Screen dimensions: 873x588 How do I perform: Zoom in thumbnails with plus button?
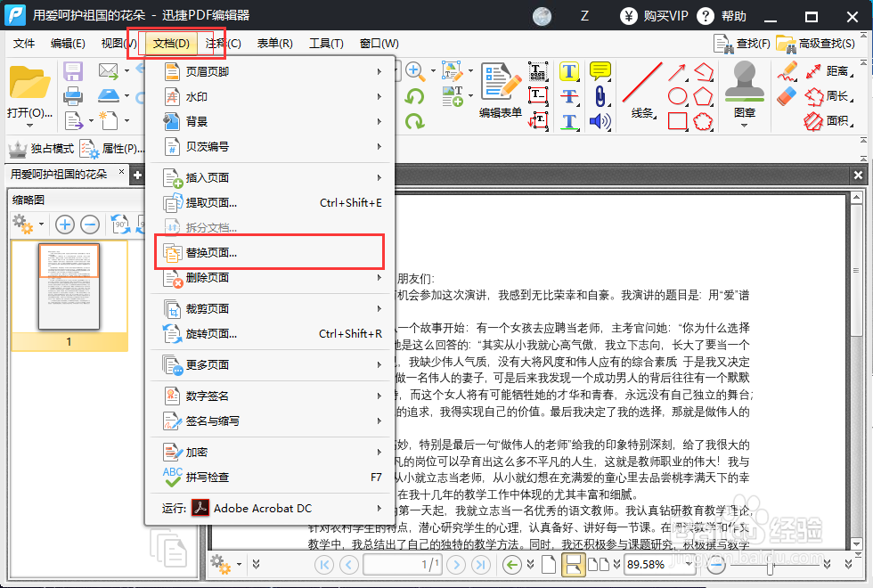click(65, 225)
